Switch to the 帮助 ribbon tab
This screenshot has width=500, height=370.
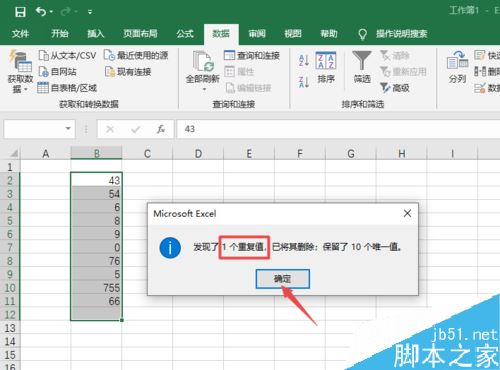[x=329, y=34]
